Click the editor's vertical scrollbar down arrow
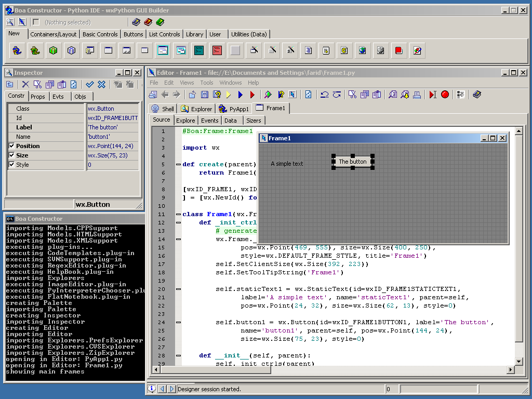Screen dimensions: 532x399 pos(518,362)
